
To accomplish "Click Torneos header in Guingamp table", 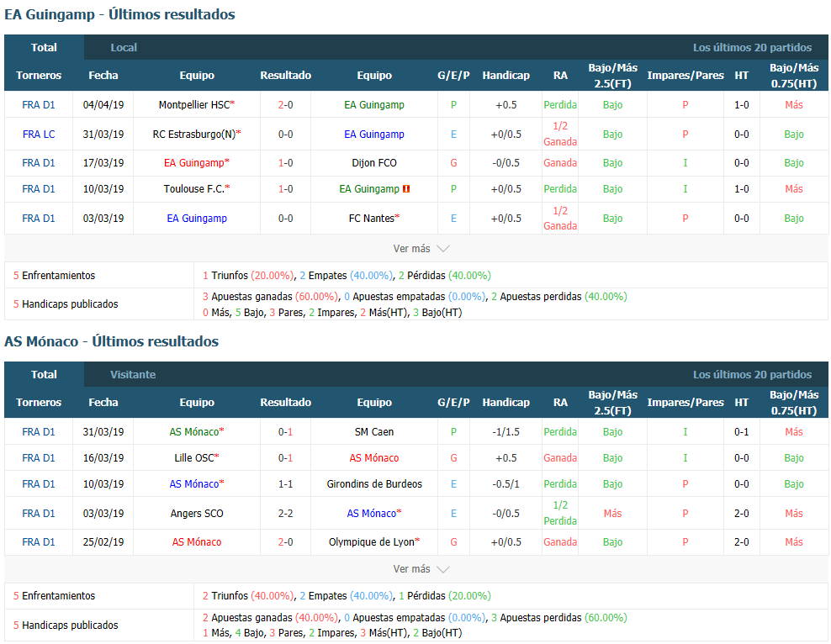I will [39, 75].
